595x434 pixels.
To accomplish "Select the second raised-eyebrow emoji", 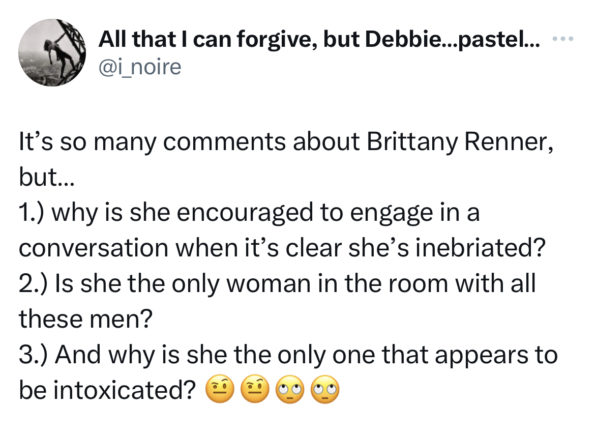I will point(255,389).
